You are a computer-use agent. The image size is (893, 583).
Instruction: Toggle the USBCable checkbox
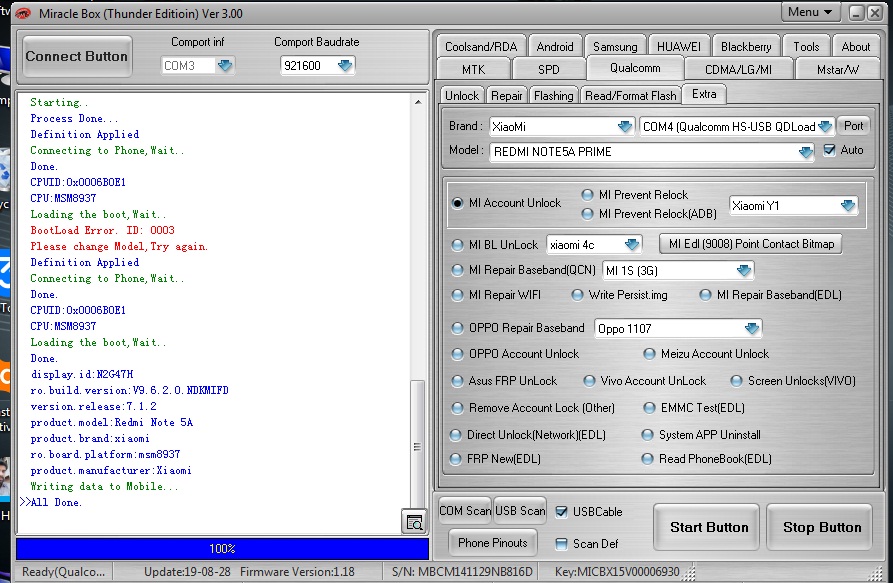[x=562, y=512]
